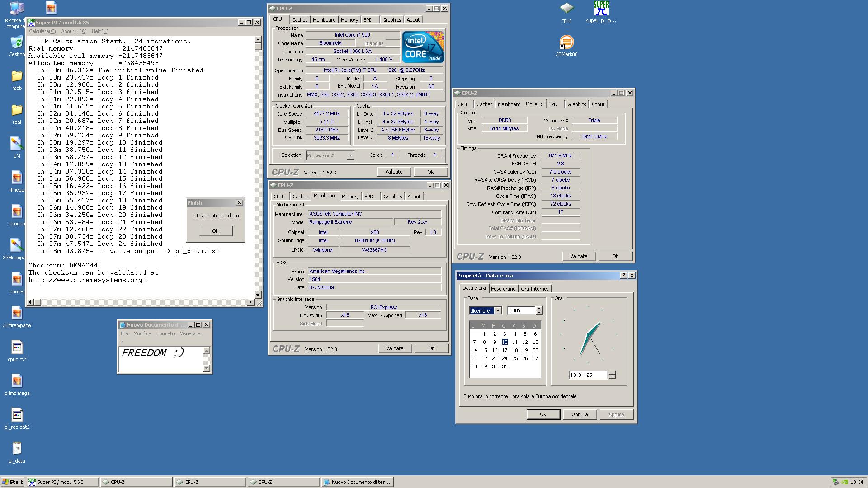The width and height of the screenshot is (868, 488).
Task: Click the FREEDOM text area in Notepad
Action: [x=161, y=359]
